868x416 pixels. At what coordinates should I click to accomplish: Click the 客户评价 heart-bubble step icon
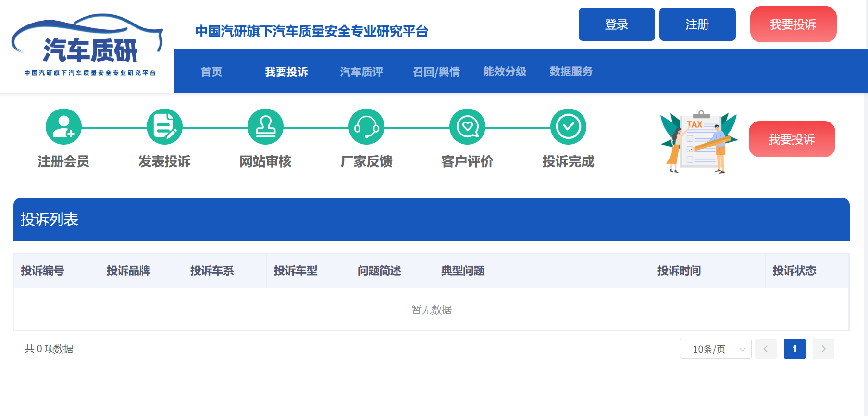point(467,127)
